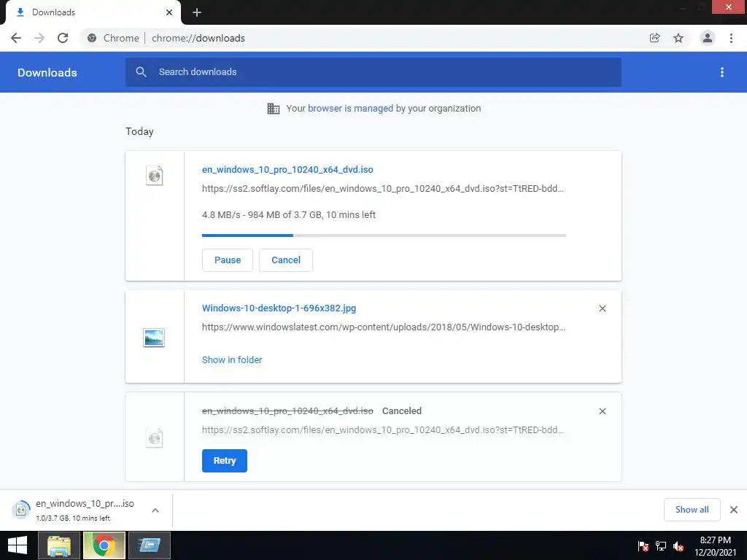
Task: Click the Downloads page title
Action: 47,72
